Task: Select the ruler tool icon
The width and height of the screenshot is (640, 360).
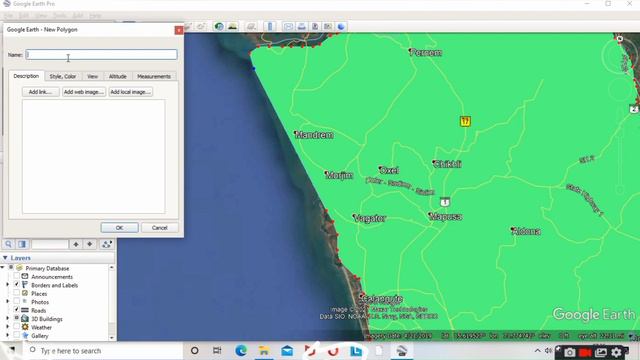Action: pos(270,27)
